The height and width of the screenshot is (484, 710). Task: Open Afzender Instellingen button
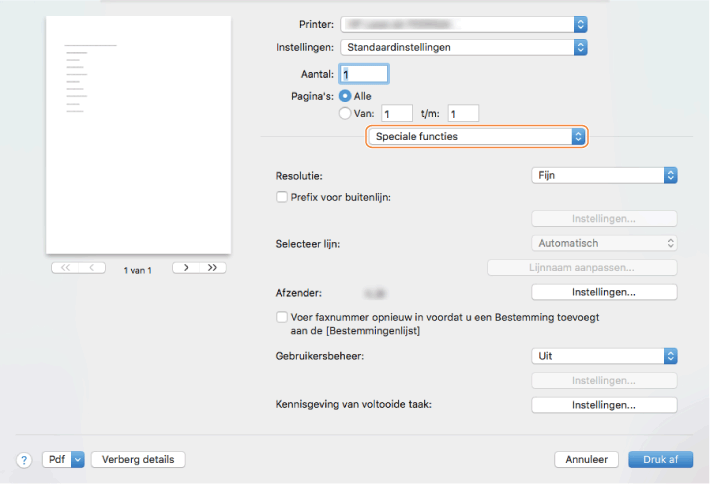pos(604,292)
